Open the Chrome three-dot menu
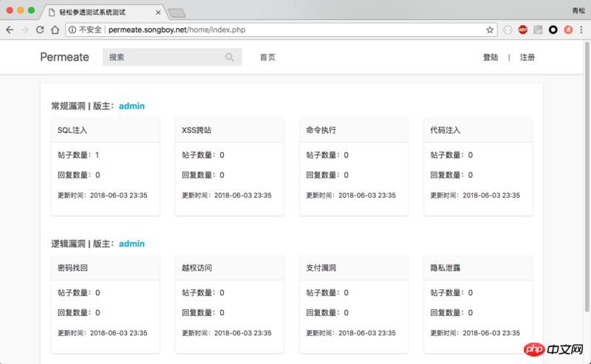 (582, 30)
